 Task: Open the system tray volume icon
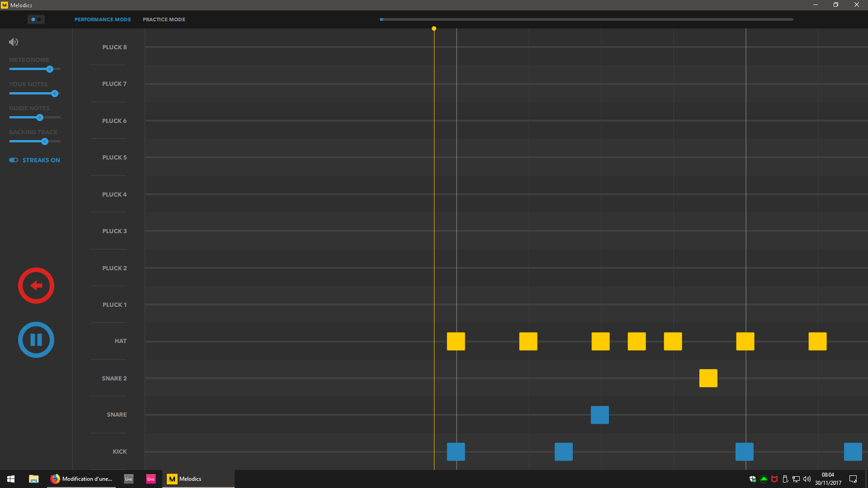click(807, 479)
